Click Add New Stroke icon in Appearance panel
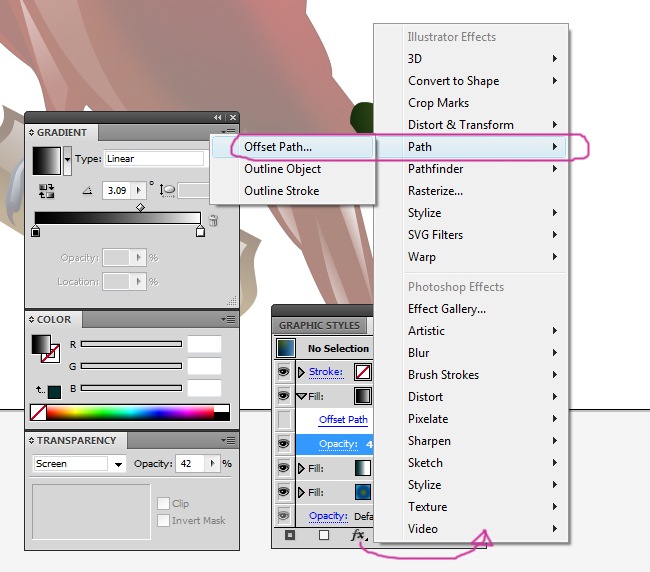 click(290, 536)
